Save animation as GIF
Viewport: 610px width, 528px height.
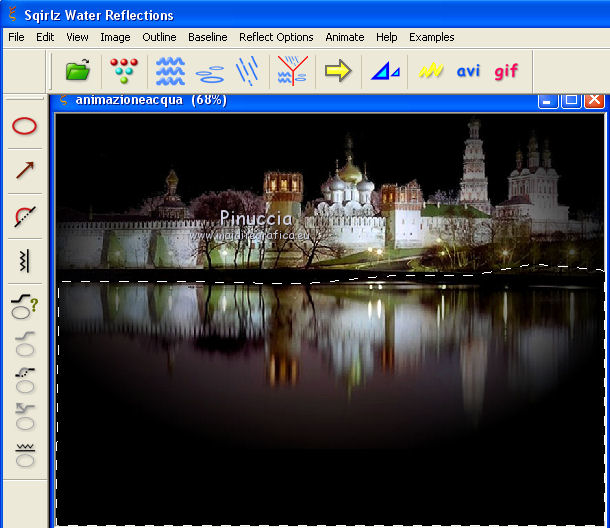[506, 71]
